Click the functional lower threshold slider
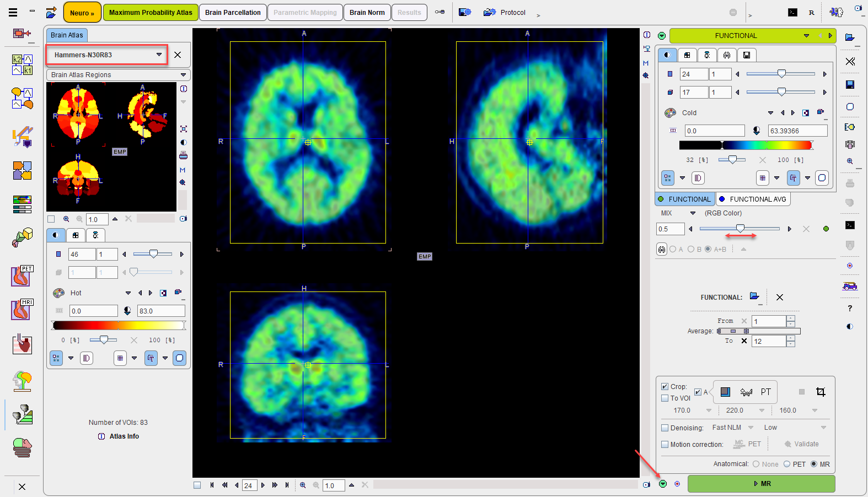 (x=732, y=160)
